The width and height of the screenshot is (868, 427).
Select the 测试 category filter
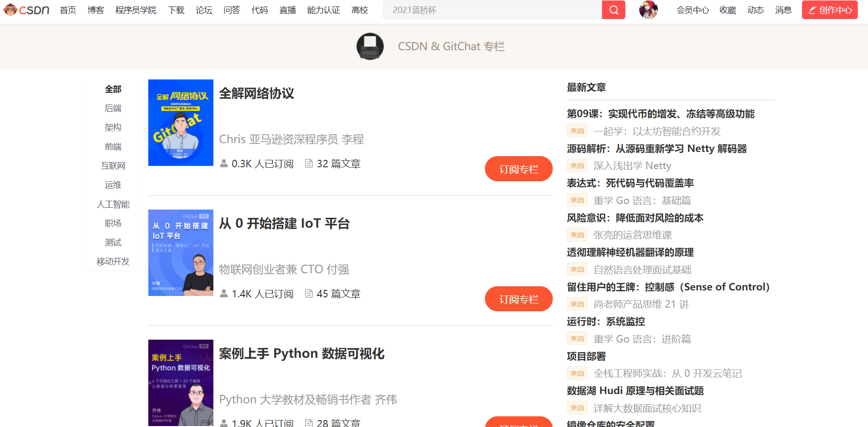[x=113, y=243]
